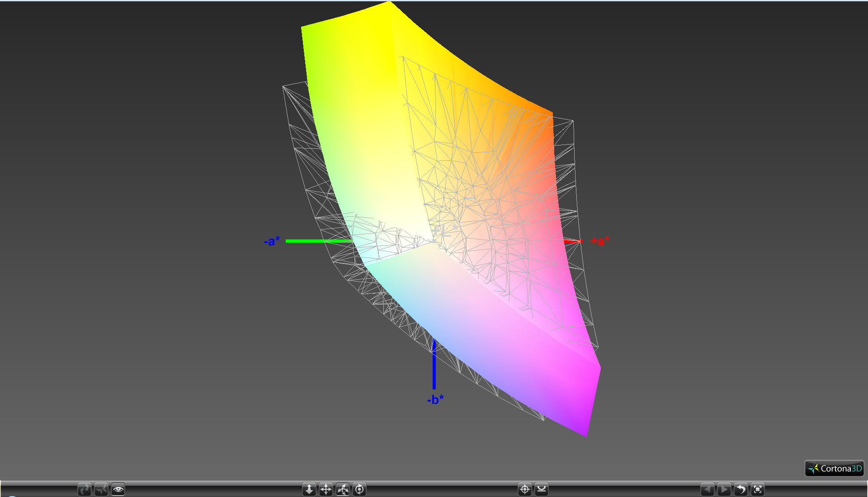Viewport: 868px width, 497px height.
Task: Select the Fly navigation mode
Action: pyautogui.click(x=101, y=489)
